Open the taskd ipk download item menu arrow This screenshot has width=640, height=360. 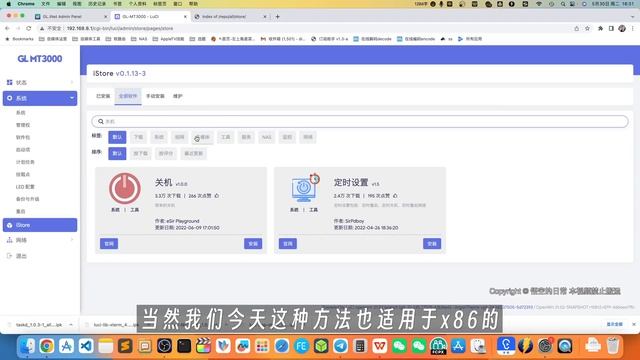(x=71, y=325)
